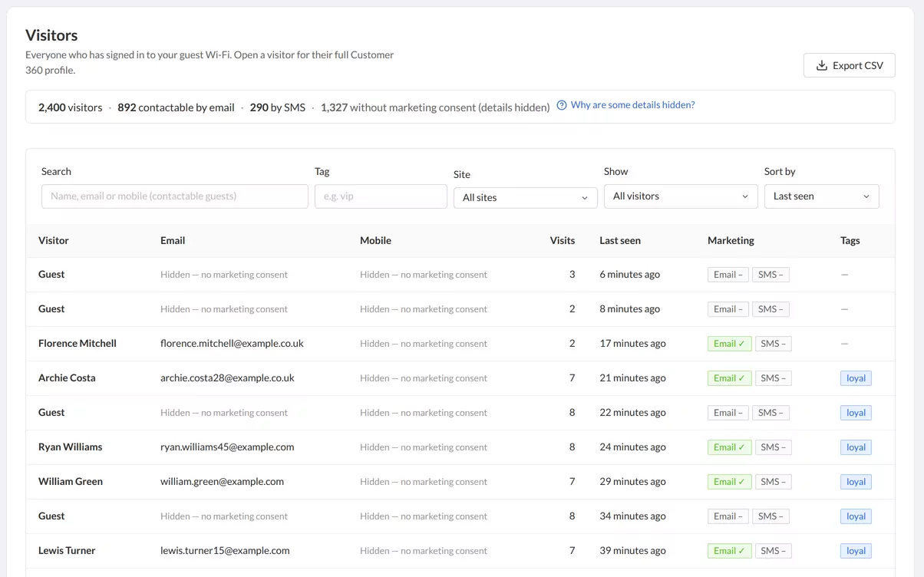Open Ryan Williams' visitor profile
This screenshot has width=924, height=577.
pyautogui.click(x=70, y=447)
